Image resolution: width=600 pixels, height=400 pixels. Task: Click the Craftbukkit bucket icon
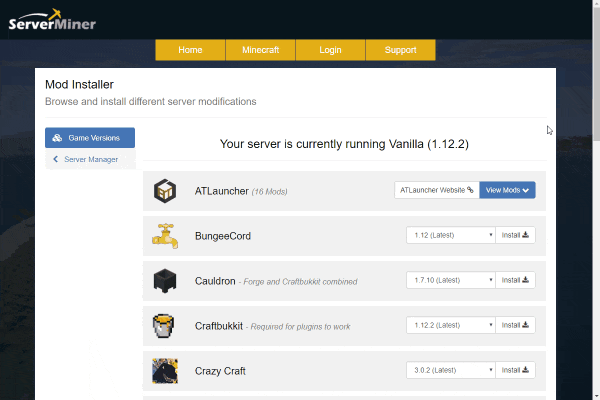coord(163,326)
